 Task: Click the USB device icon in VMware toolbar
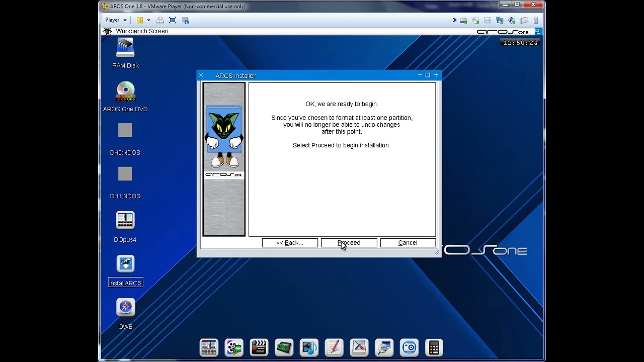pyautogui.click(x=536, y=21)
